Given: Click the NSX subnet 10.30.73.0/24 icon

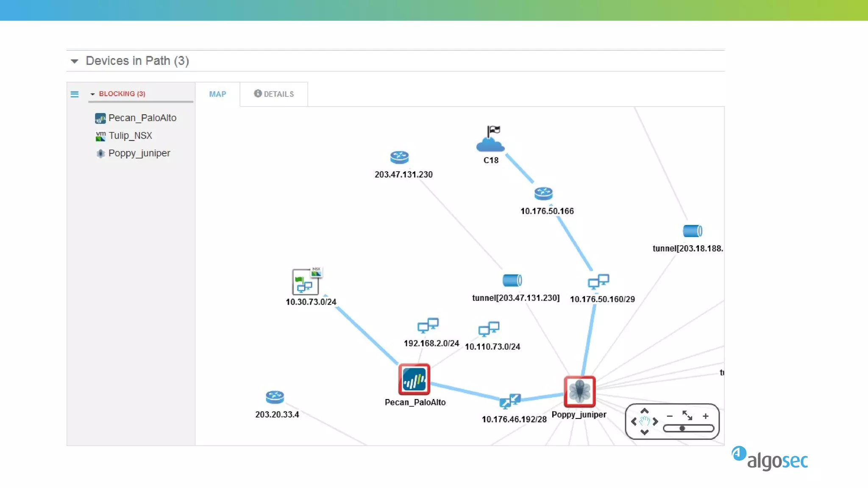Looking at the screenshot, I should pos(306,282).
